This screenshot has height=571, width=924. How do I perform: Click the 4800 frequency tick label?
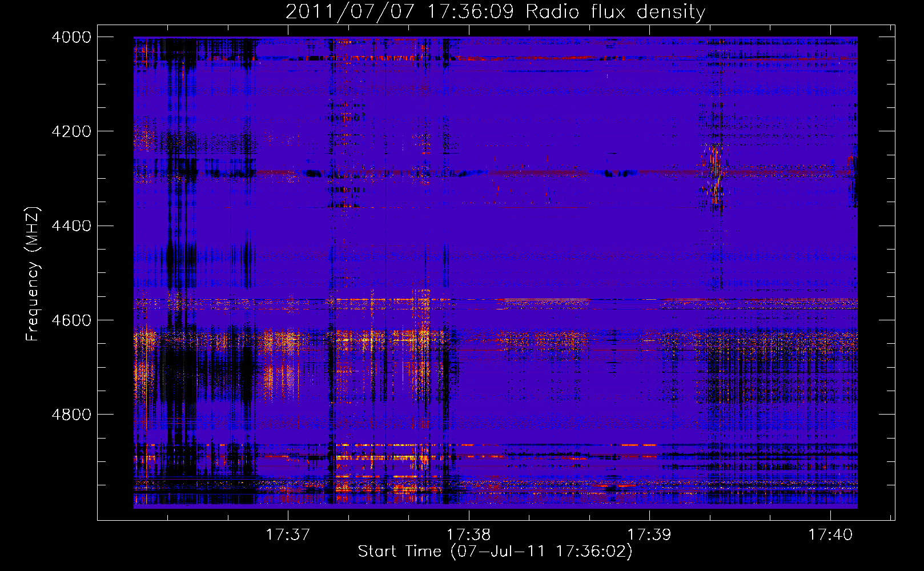(71, 415)
